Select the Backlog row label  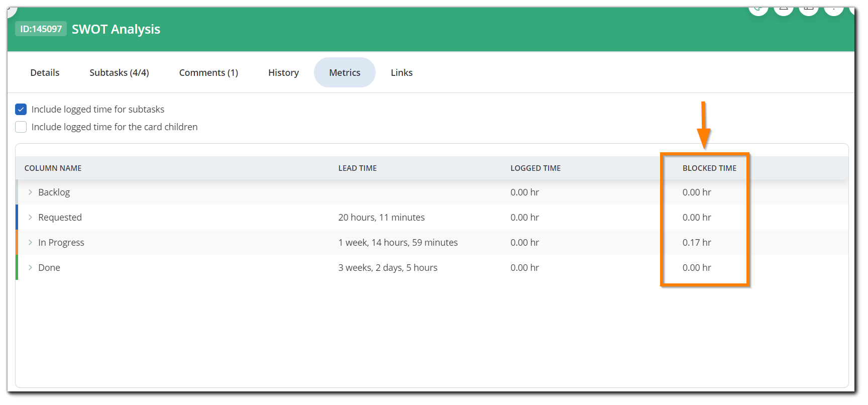coord(54,192)
